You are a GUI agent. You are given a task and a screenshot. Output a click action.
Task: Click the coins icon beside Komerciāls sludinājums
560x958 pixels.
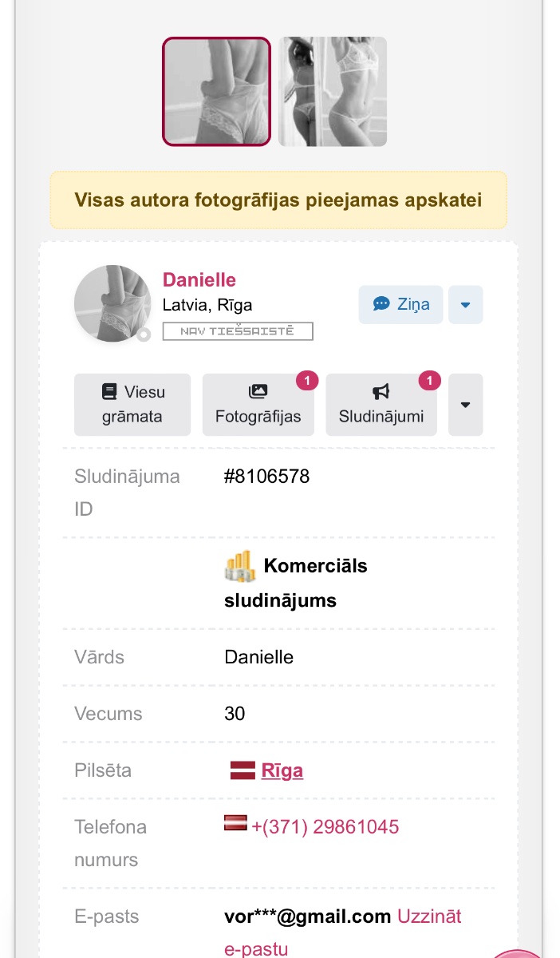[239, 566]
